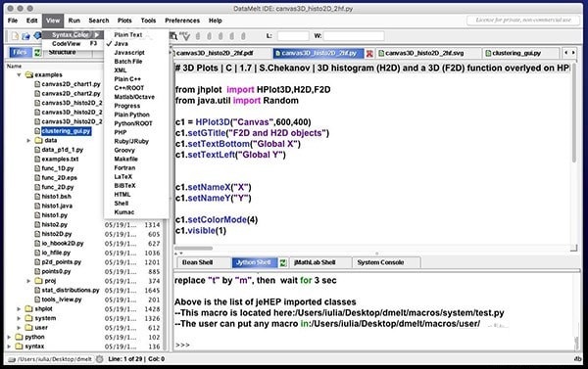The height and width of the screenshot is (369, 588).
Task: Choose the checked Java syntax option
Action: [121, 43]
